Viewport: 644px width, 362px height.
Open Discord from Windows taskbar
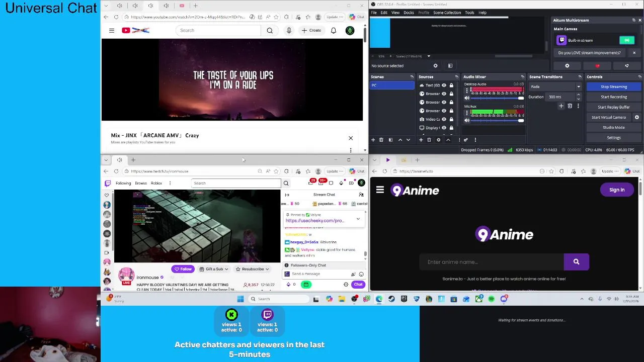click(504, 299)
